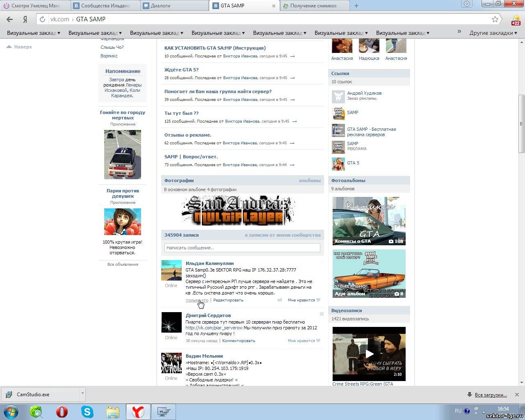The image size is (525, 420).
Task: Click 'Редактировать' on Ильдан's post
Action: [228, 300]
